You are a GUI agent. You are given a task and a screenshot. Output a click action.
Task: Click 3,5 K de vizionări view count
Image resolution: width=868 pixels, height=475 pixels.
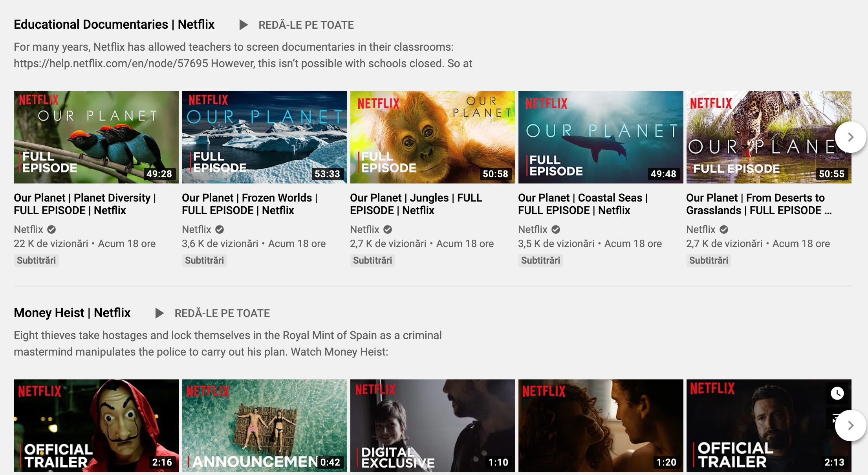click(557, 244)
